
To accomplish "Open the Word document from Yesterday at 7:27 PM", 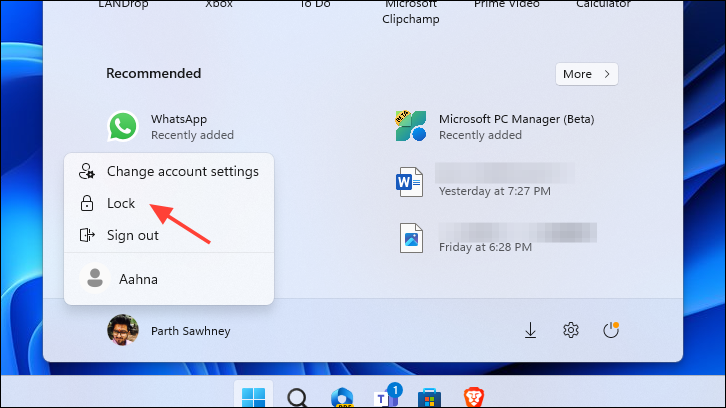I will point(485,182).
